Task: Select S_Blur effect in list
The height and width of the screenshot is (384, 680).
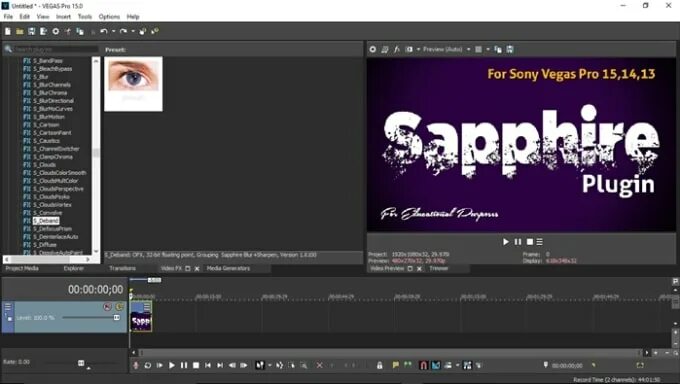Action: pos(41,77)
